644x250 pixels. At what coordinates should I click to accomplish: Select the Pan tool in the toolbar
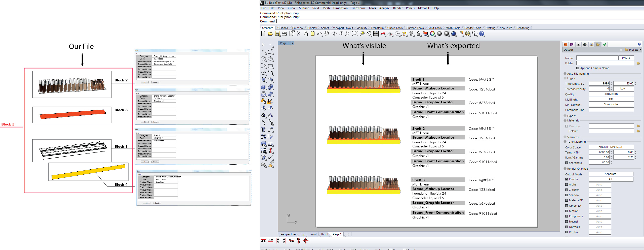(326, 34)
